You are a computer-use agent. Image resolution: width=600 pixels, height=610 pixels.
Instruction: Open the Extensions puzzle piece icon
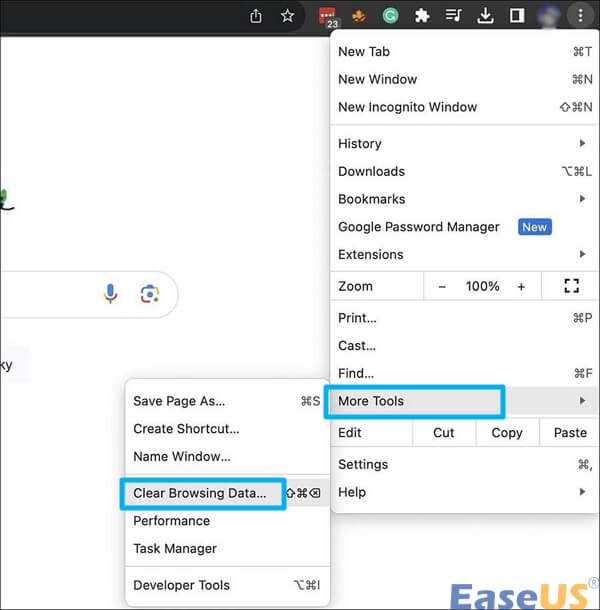(x=422, y=16)
